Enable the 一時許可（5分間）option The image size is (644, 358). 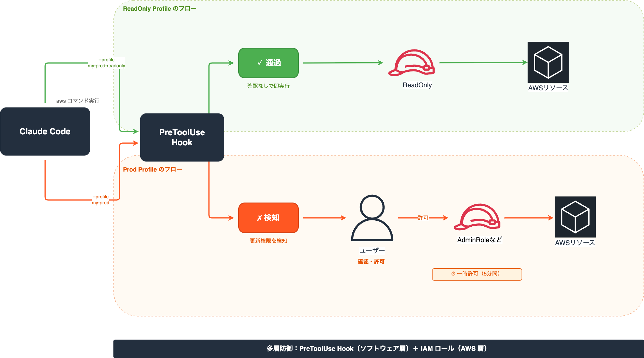click(x=477, y=274)
